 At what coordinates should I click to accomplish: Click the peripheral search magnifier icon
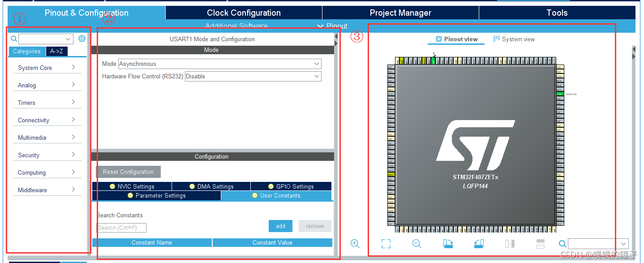14,39
